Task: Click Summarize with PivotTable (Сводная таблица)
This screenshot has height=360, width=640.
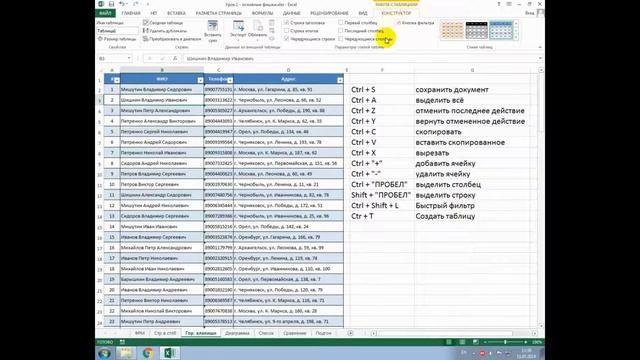Action: (163, 23)
